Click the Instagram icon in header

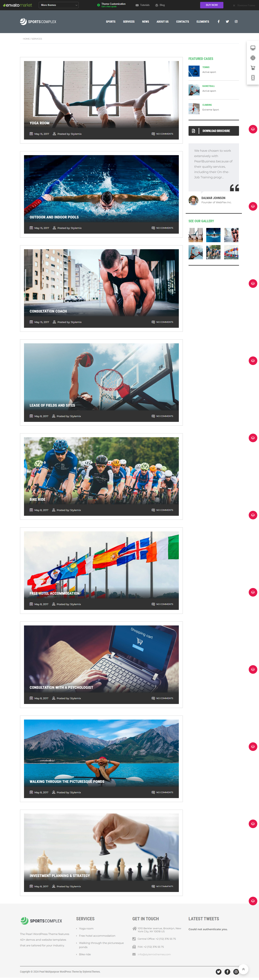(236, 22)
